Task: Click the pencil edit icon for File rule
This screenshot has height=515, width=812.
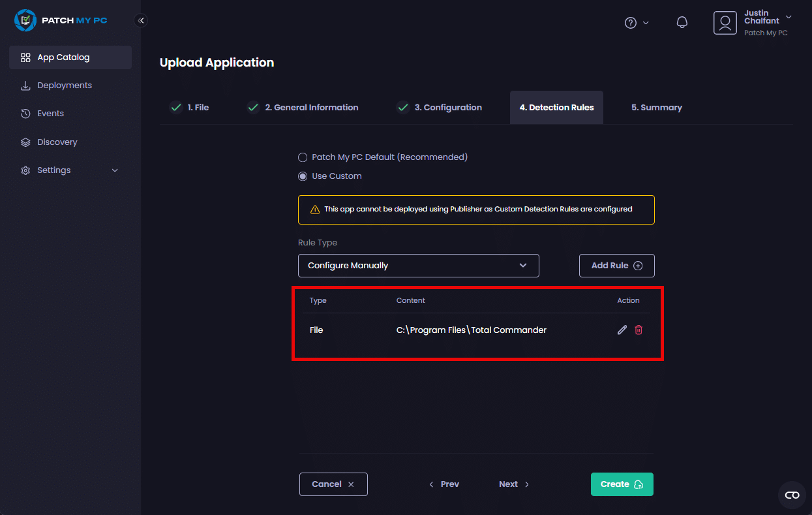Action: coord(622,330)
